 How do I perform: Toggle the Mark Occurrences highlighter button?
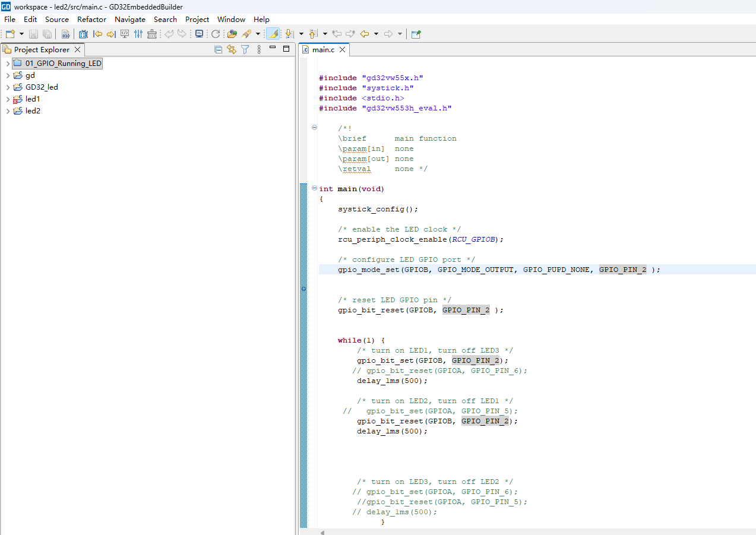[273, 34]
